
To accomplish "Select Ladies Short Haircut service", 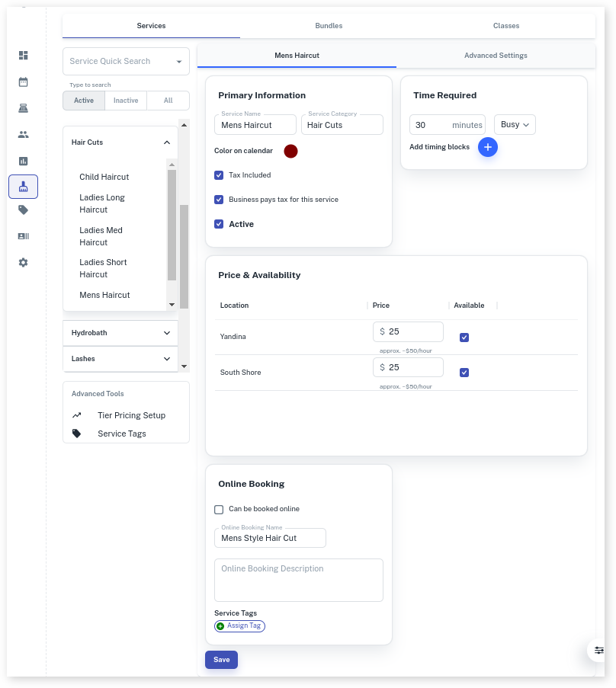I will click(103, 268).
